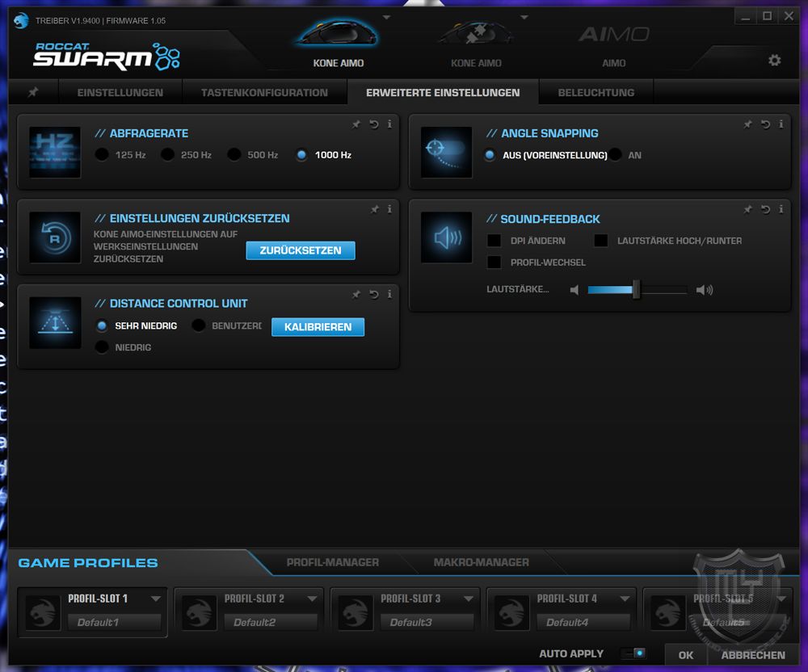Show info for Angle Snapping

(x=781, y=124)
